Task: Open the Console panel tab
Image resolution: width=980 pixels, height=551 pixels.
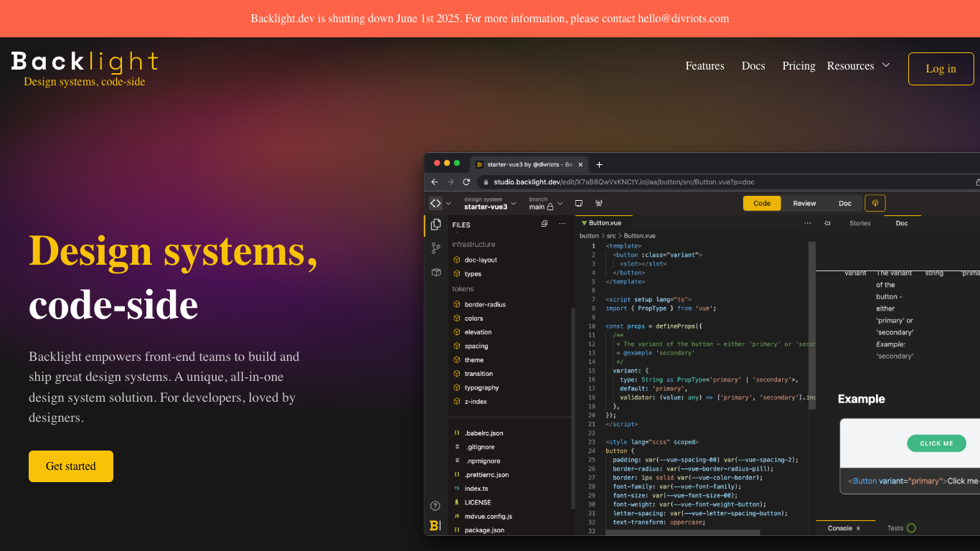Action: tap(845, 528)
